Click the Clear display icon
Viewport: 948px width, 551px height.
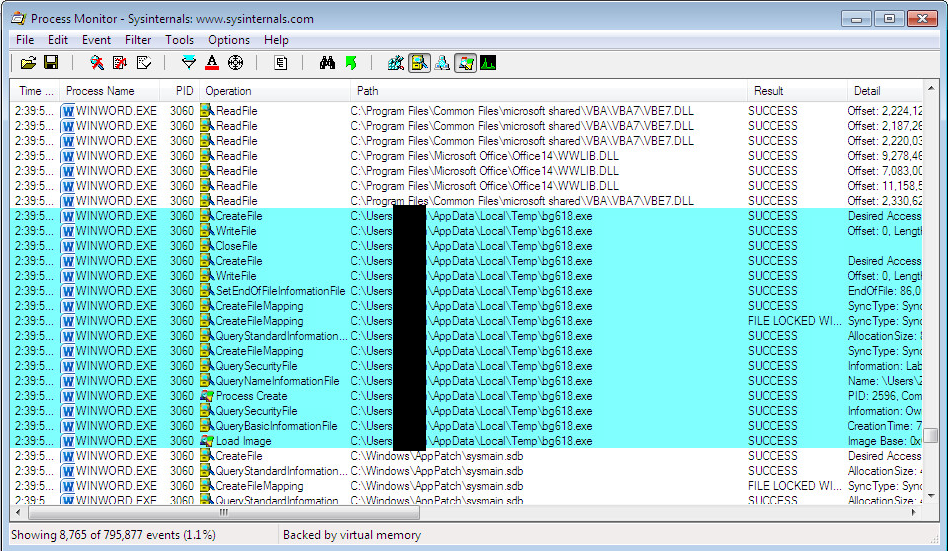[144, 63]
